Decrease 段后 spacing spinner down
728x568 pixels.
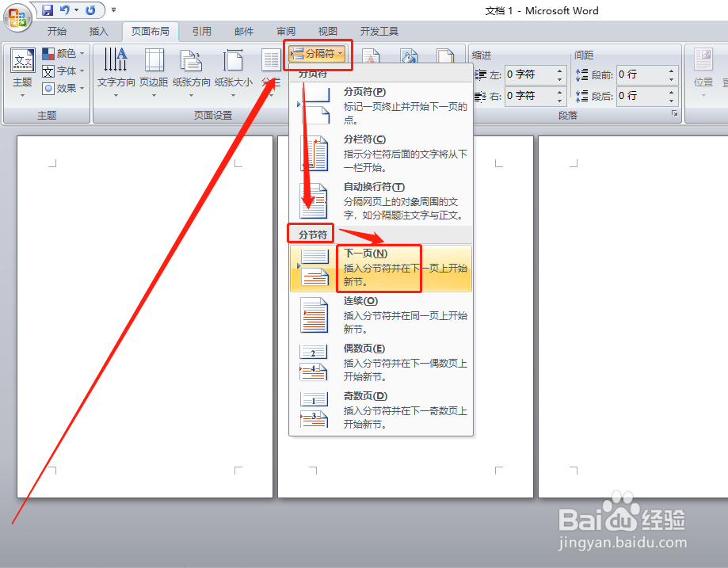[x=671, y=101]
